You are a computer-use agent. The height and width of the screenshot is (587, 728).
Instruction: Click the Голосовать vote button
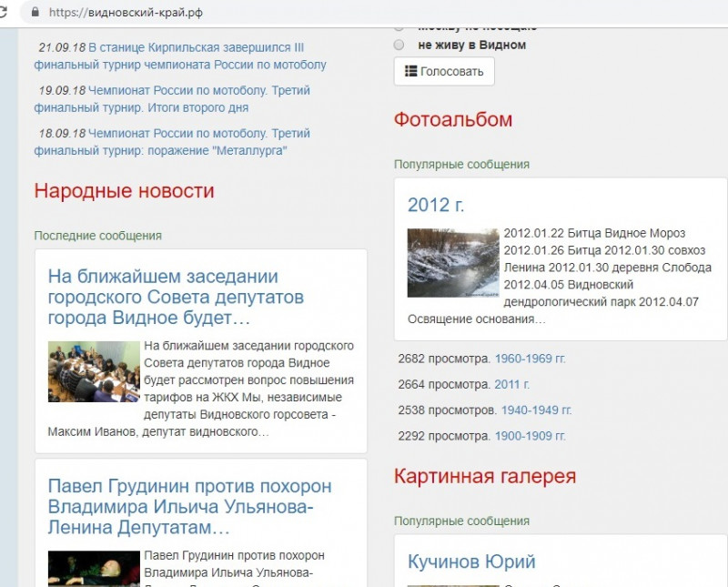pos(444,72)
